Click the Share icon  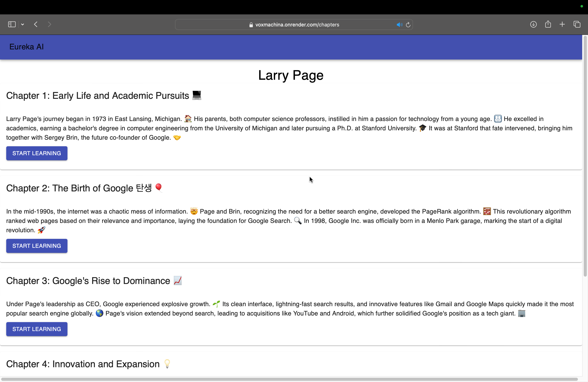coord(548,24)
